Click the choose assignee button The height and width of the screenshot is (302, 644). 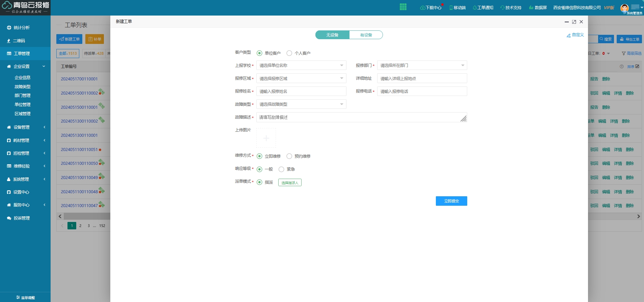coord(290,183)
